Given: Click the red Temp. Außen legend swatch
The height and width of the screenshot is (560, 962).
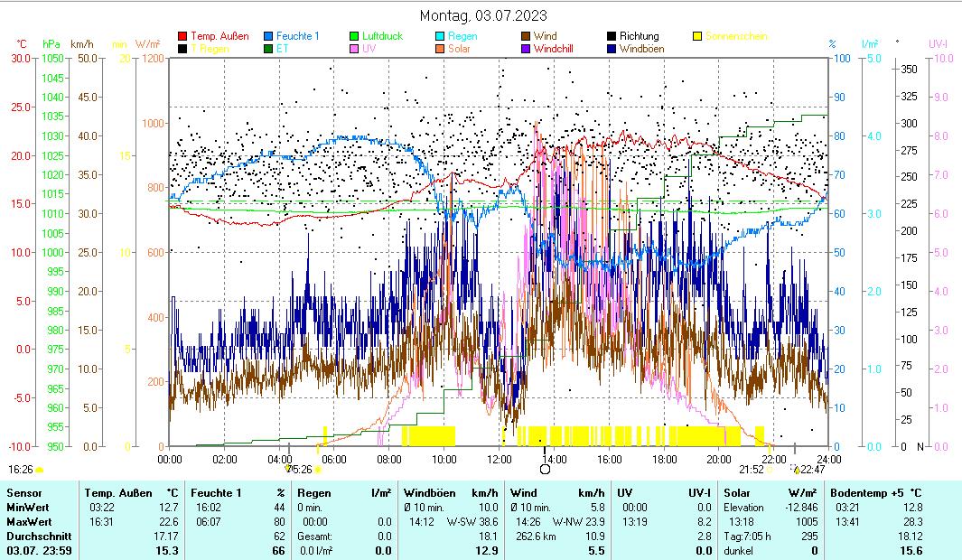Looking at the screenshot, I should click(182, 36).
